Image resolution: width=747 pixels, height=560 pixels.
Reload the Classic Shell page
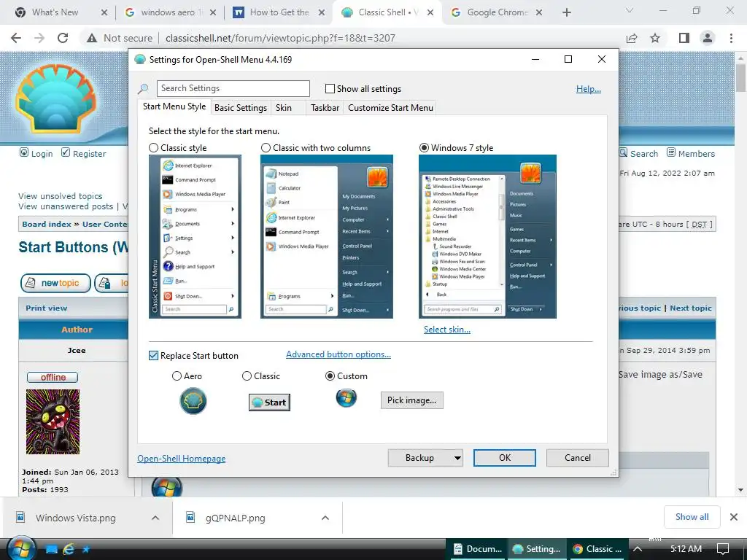(x=63, y=38)
